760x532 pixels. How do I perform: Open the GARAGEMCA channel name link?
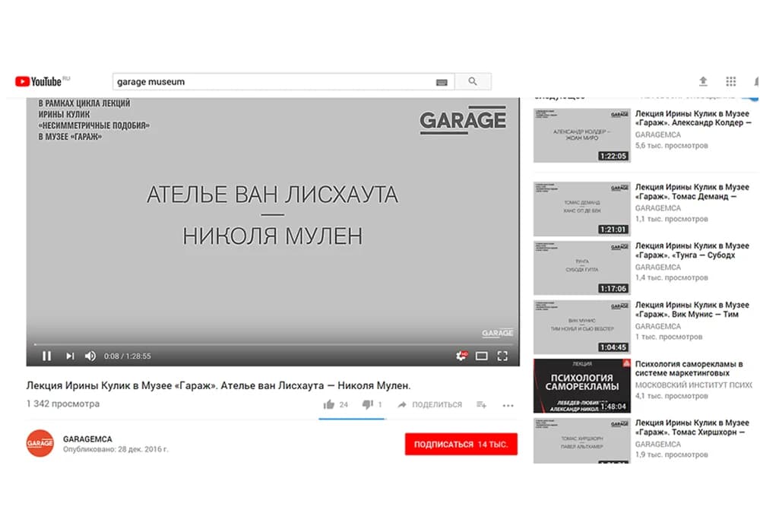coord(87,439)
